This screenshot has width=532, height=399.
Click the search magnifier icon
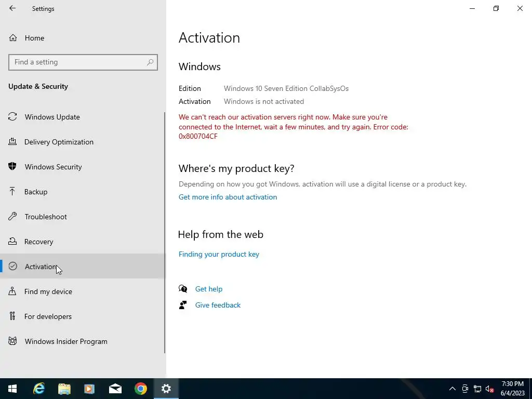click(150, 62)
